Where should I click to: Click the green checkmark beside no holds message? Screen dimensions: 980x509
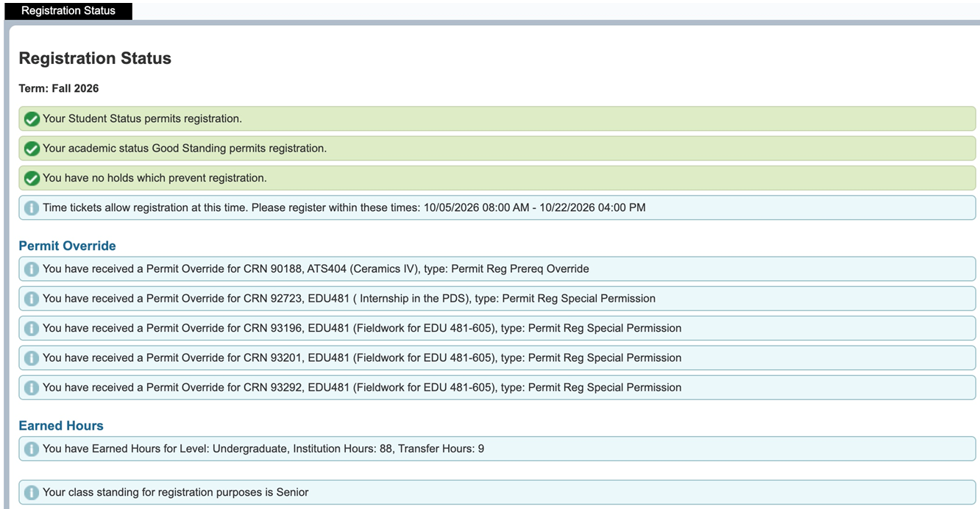32,178
